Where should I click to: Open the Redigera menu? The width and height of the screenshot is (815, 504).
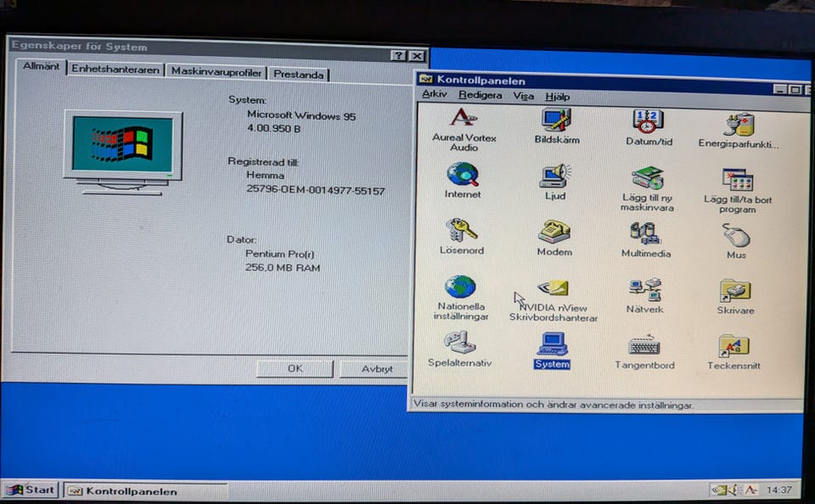481,95
